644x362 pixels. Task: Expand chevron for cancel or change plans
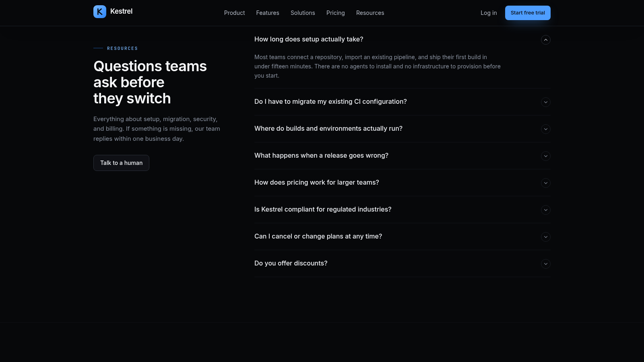tap(546, 237)
